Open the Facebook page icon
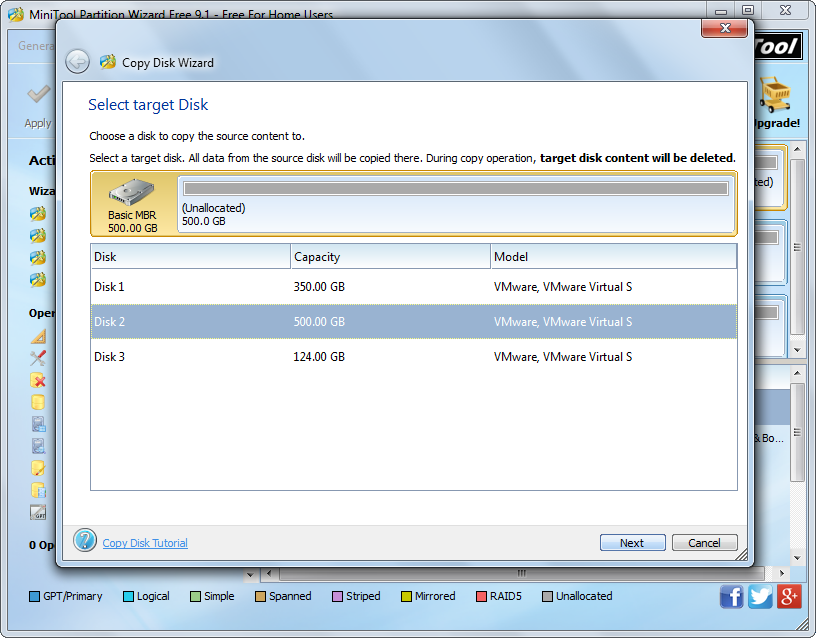Image resolution: width=816 pixels, height=638 pixels. coord(732,596)
